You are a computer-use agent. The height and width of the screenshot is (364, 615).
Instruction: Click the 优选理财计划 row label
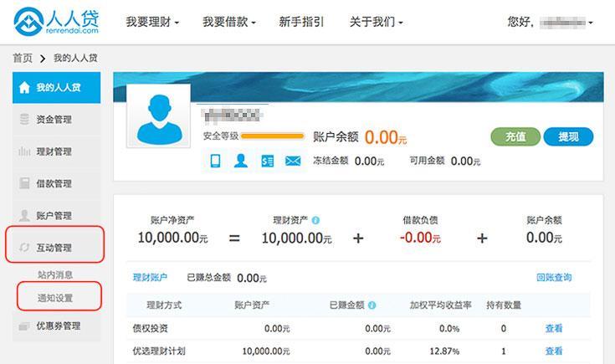pyautogui.click(x=159, y=351)
